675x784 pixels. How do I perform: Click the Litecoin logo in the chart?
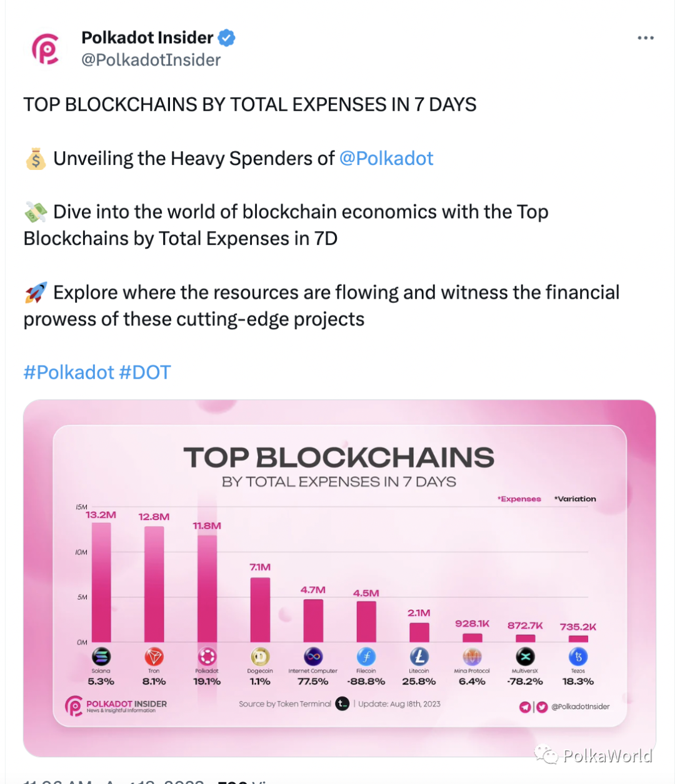click(419, 657)
